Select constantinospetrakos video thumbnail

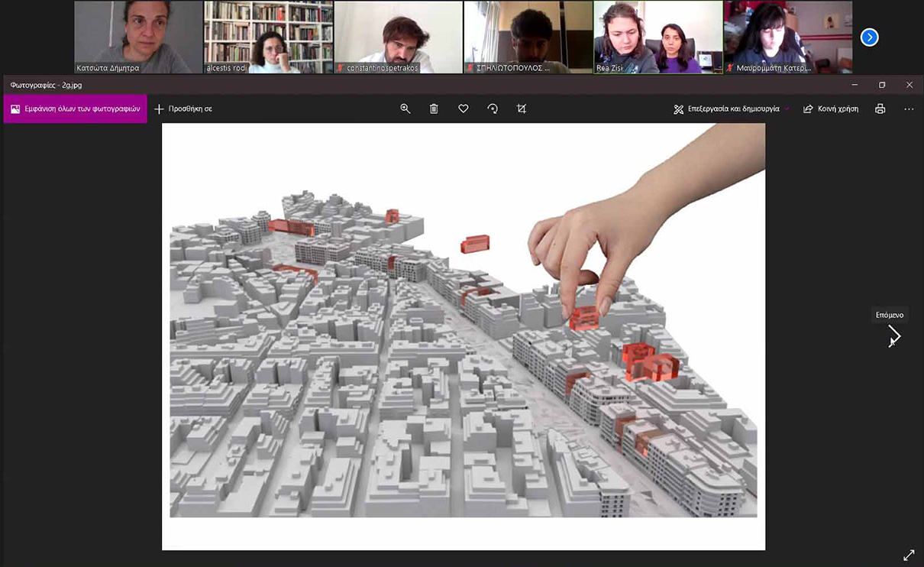[x=398, y=37]
